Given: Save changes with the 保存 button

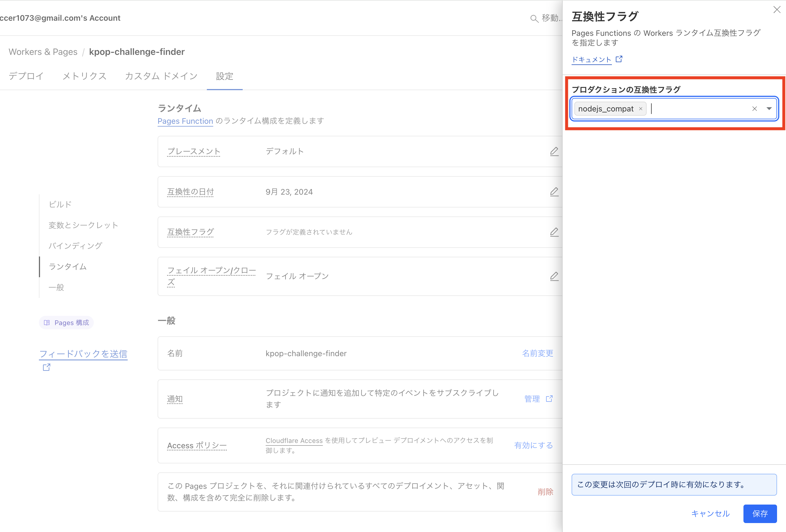Looking at the screenshot, I should [760, 514].
